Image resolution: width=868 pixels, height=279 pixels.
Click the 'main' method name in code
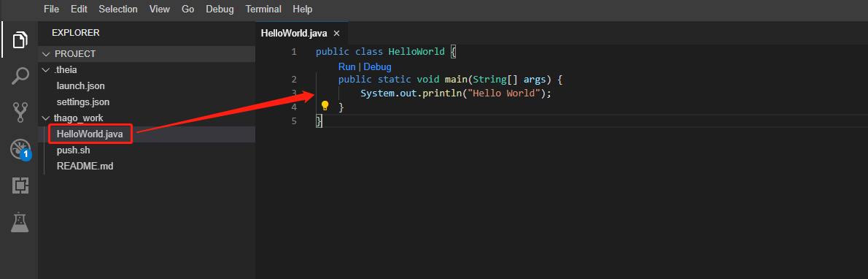(x=456, y=80)
